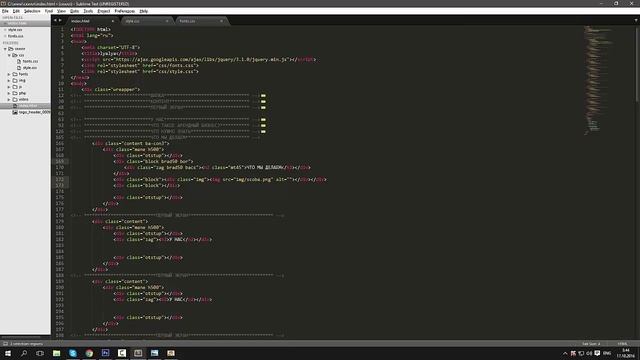
Task: Close the fonts.css tab
Action: (x=221, y=21)
